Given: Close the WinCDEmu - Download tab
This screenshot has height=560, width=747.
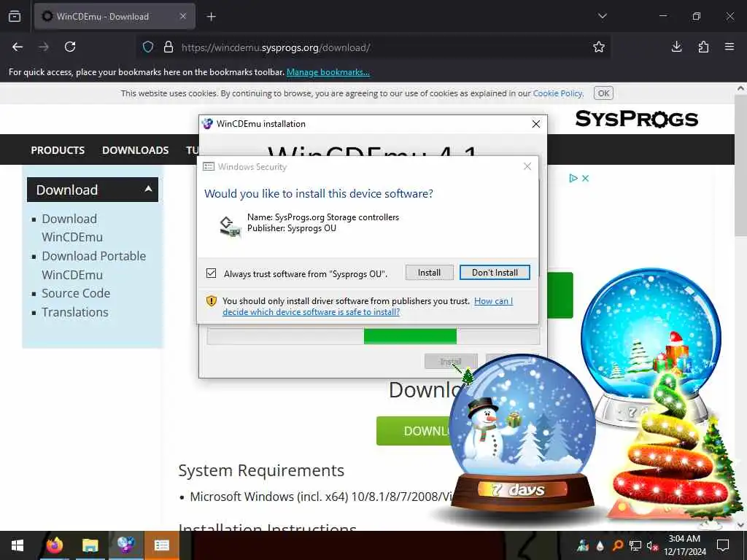Looking at the screenshot, I should (183, 16).
